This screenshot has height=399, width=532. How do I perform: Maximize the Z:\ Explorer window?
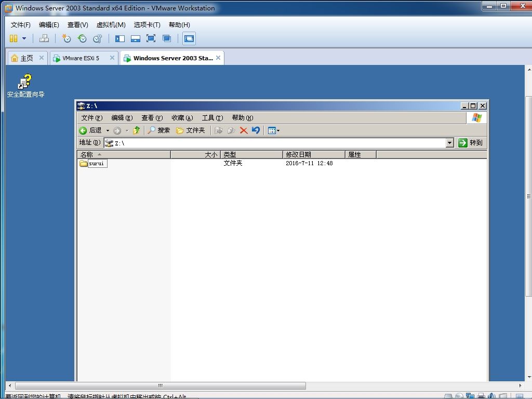[x=473, y=106]
